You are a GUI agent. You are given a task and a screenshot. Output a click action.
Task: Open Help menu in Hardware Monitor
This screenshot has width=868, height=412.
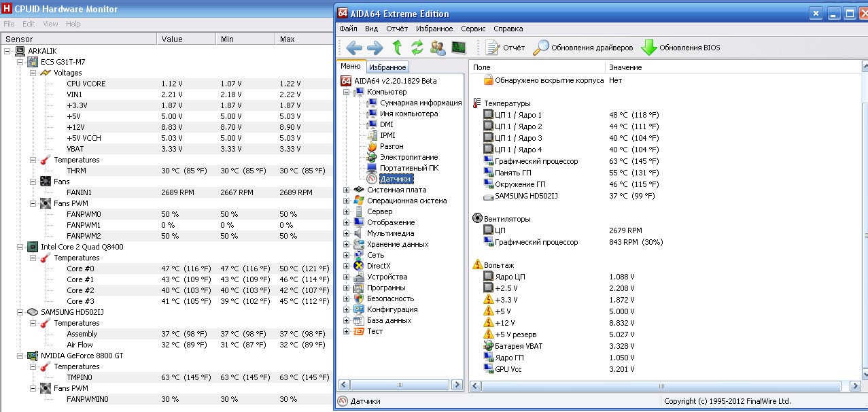pyautogui.click(x=73, y=24)
